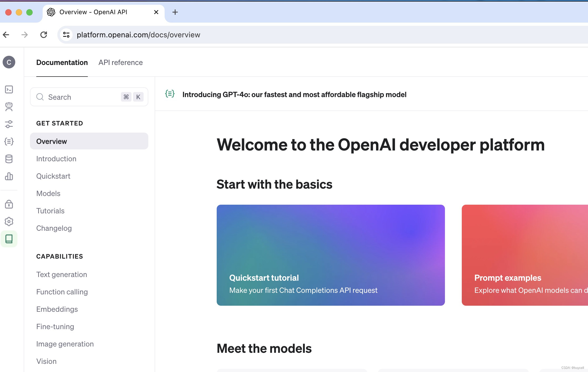Switch to the API reference tab
The width and height of the screenshot is (588, 372).
coord(120,62)
